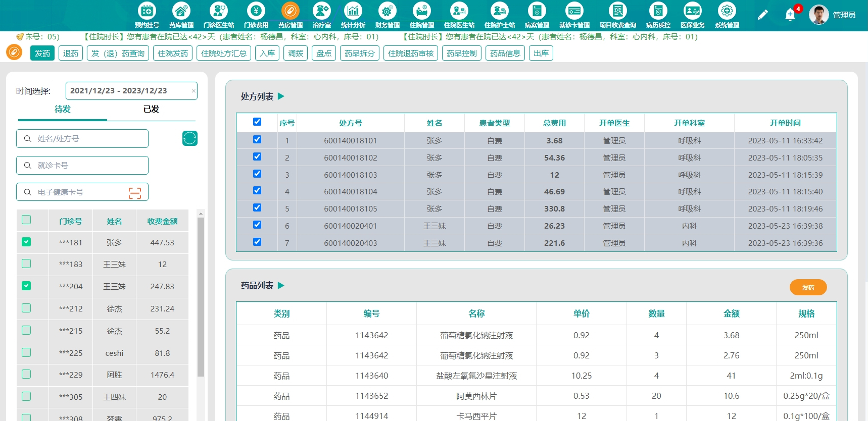Uncheck the patient 张多 row checkbox
This screenshot has width=868, height=421.
point(26,242)
